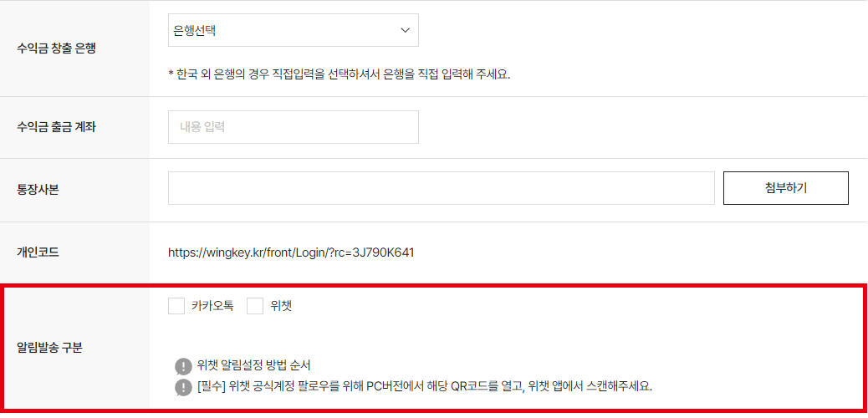Click the 수익금 출금 계좌 내용 입력 field

[x=294, y=127]
